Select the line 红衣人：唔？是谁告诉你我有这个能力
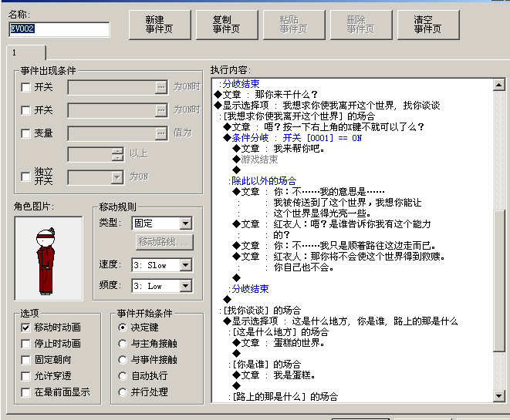This screenshot has height=420, width=510. pos(332,224)
